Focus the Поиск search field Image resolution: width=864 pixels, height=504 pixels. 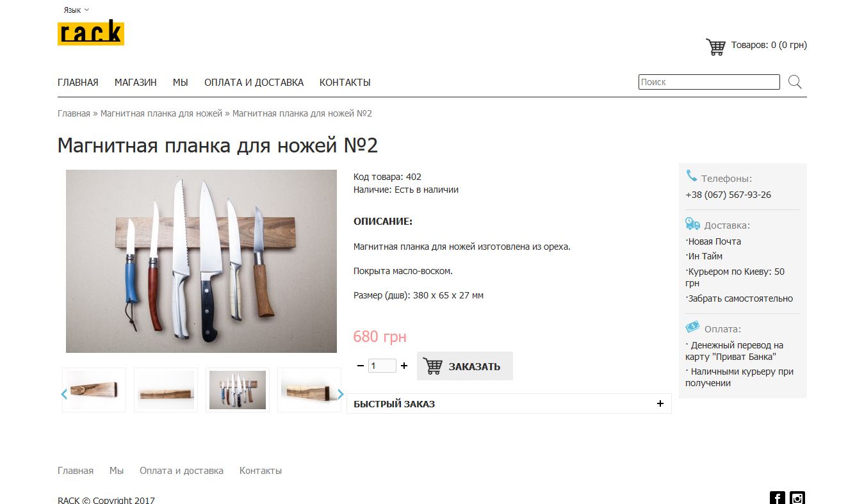point(709,82)
